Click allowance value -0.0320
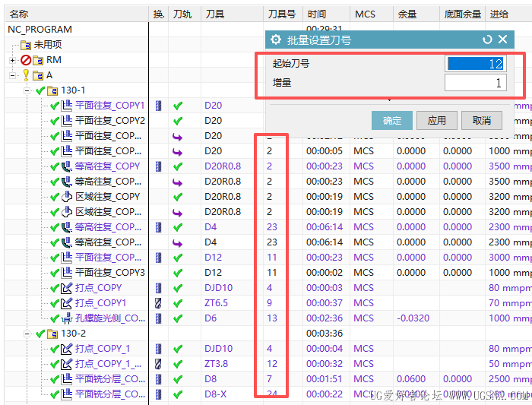Image resolution: width=532 pixels, height=405 pixels. click(413, 318)
